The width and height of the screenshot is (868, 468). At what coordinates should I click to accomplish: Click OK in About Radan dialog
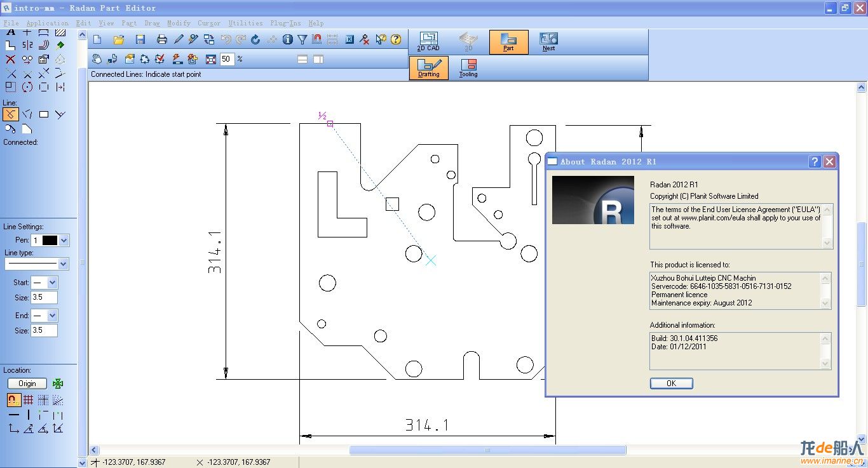[x=671, y=384]
